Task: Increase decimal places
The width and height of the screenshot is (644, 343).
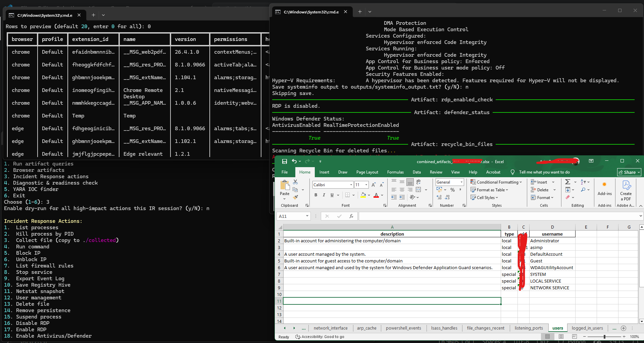Action: (439, 198)
